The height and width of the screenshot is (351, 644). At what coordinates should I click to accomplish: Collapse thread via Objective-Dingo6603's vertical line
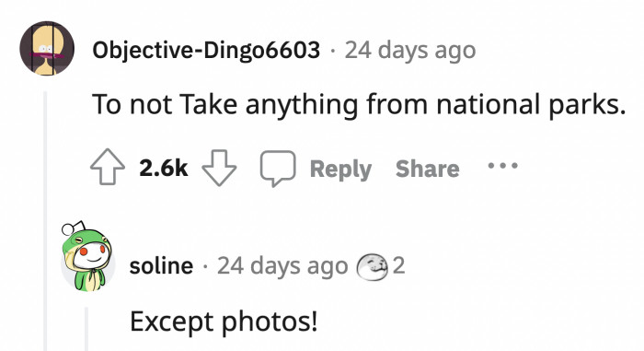46,221
